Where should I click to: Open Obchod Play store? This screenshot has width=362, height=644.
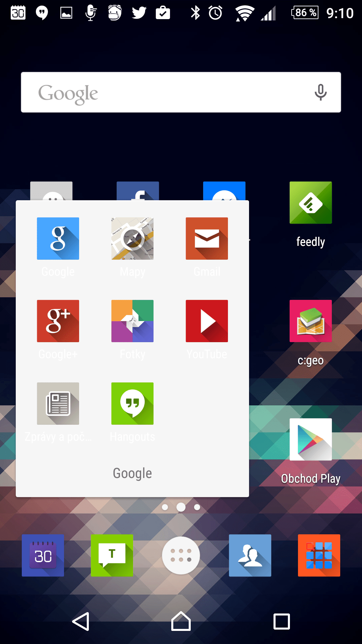(311, 439)
